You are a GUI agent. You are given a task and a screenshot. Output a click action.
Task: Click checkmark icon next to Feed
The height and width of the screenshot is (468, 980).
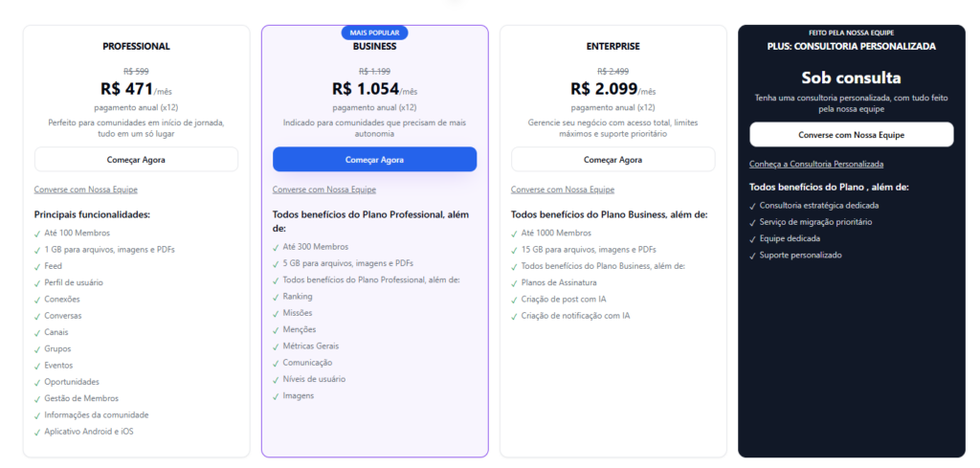click(37, 266)
